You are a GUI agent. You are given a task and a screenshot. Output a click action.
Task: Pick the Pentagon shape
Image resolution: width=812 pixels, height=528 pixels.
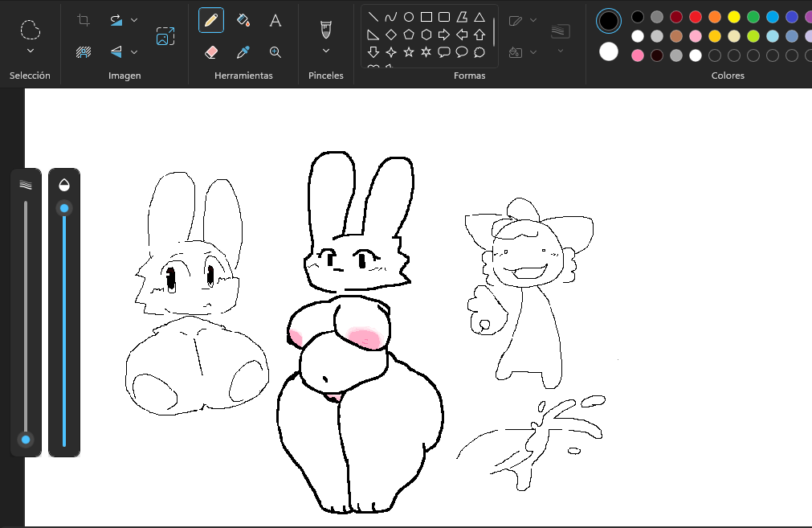[x=409, y=35]
